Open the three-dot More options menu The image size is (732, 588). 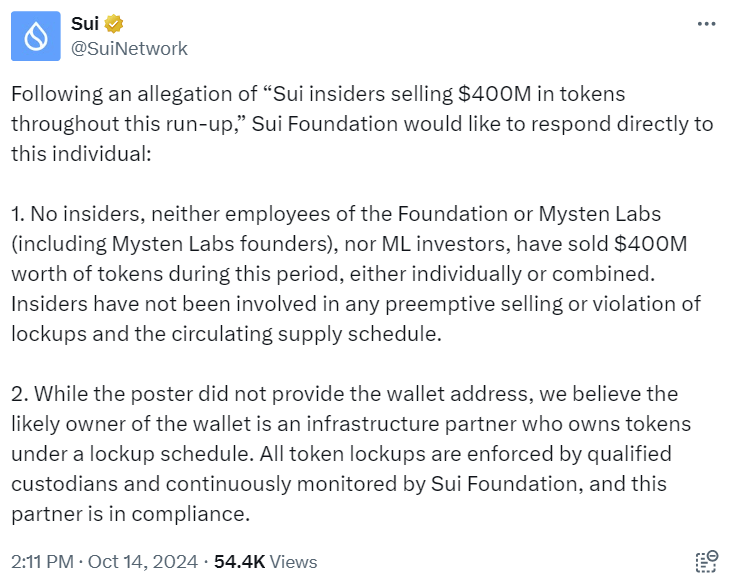pyautogui.click(x=706, y=24)
